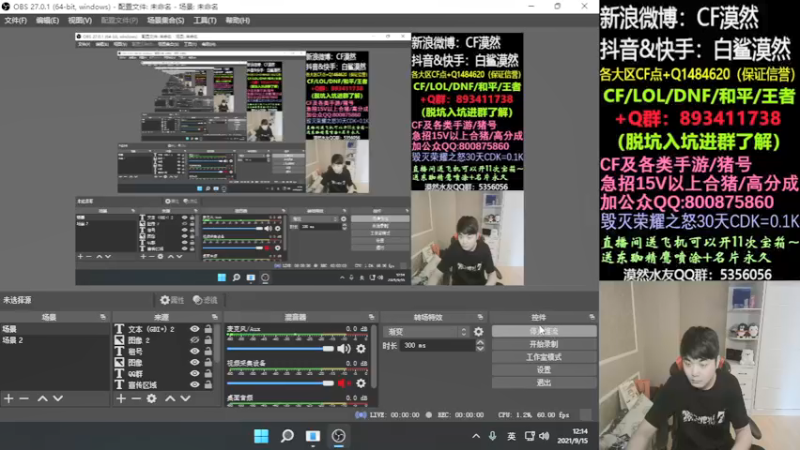Open Windows taskbar search

(287, 436)
